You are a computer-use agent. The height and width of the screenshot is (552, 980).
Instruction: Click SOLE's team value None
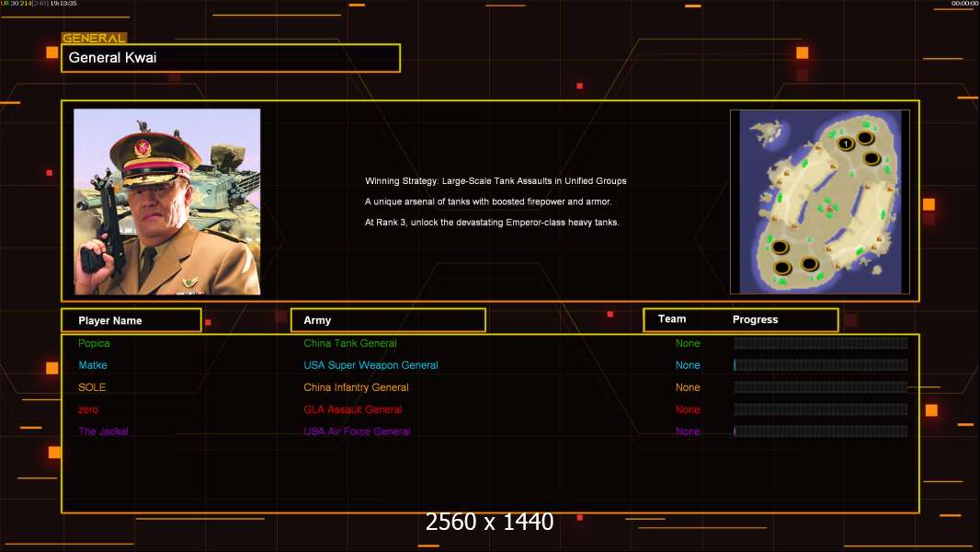coord(688,387)
